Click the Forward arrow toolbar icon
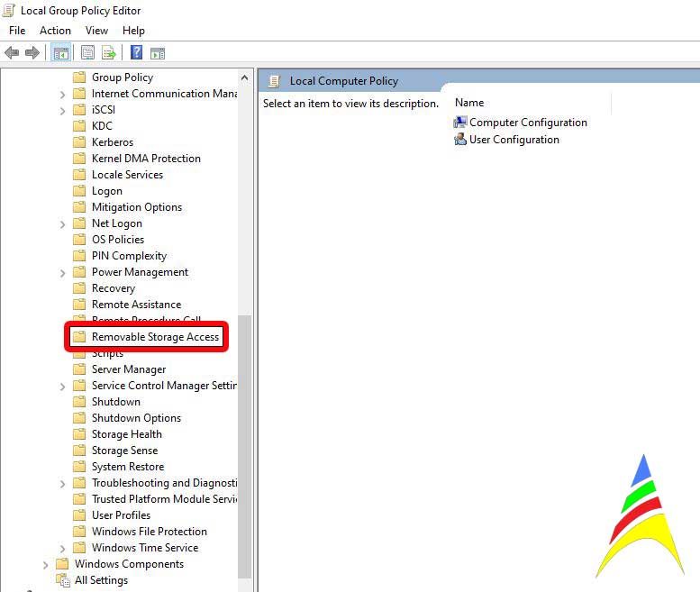 (32, 53)
